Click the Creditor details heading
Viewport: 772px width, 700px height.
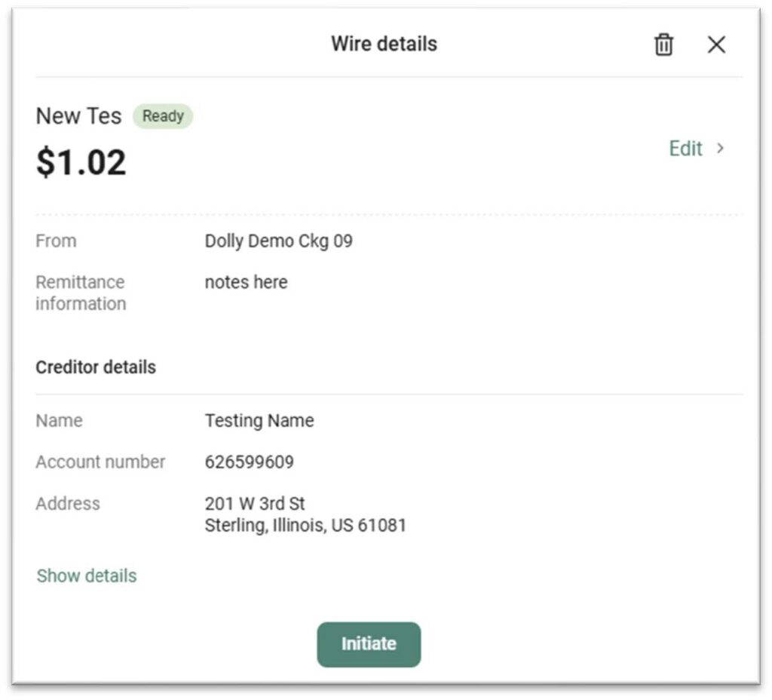click(96, 367)
